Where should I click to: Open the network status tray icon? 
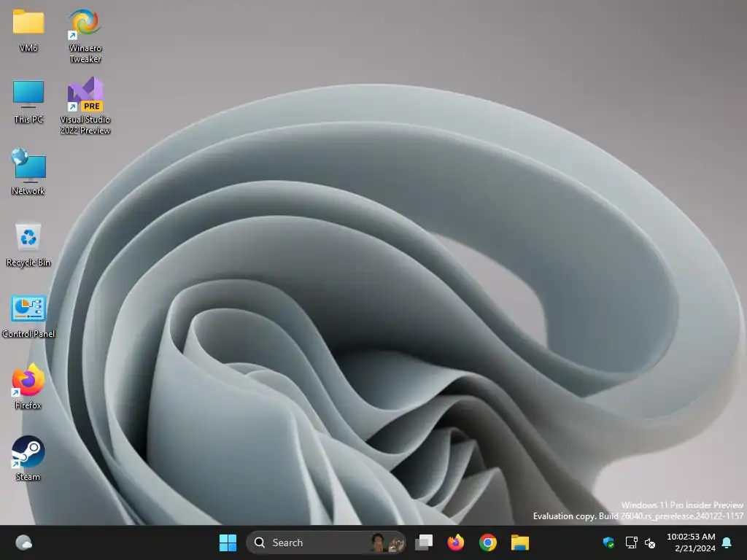(631, 542)
